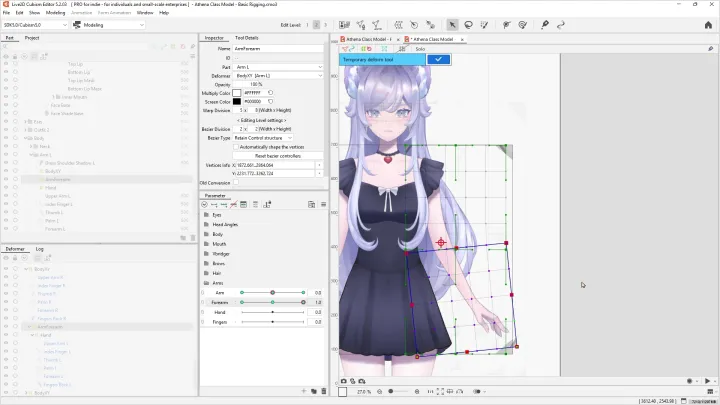Add a new parameter with the plus icon
The image size is (720, 405).
pos(304,391)
